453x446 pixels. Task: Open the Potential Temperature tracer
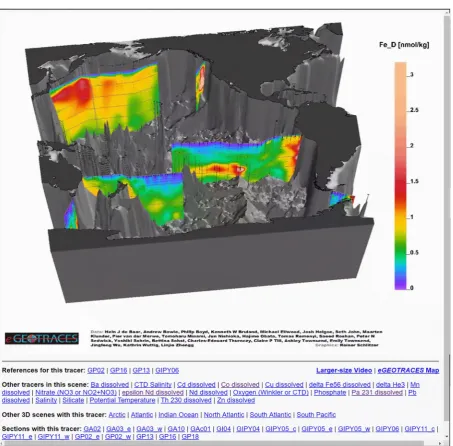[x=122, y=400]
